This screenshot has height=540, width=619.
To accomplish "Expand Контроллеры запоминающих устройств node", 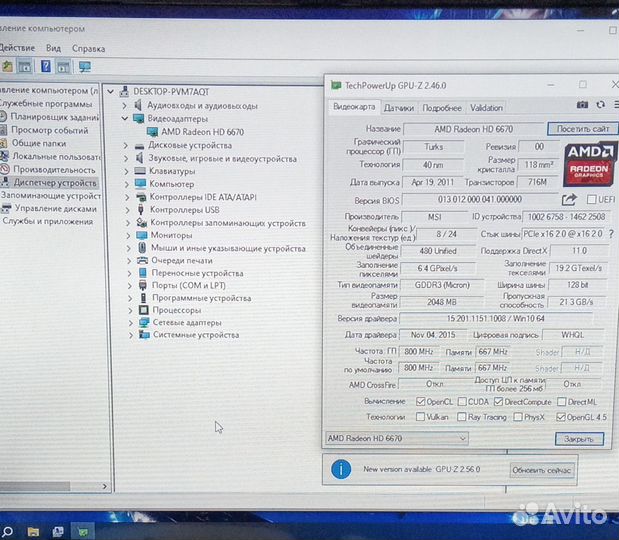I will coord(128,223).
